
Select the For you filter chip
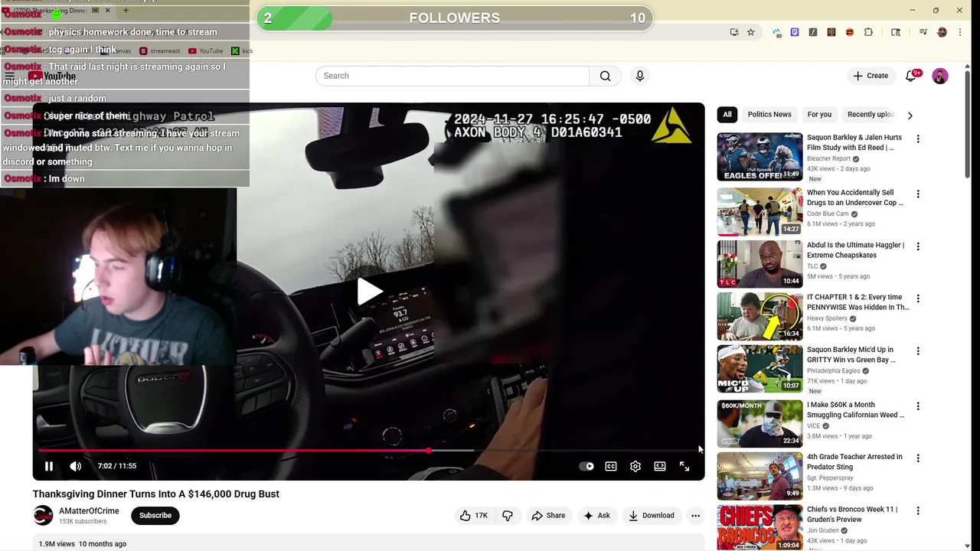(819, 115)
